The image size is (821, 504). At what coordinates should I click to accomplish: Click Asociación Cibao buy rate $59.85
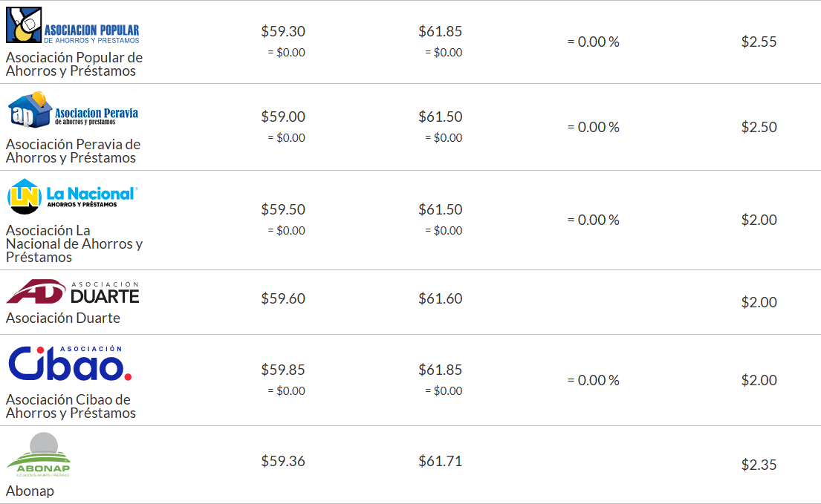283,370
